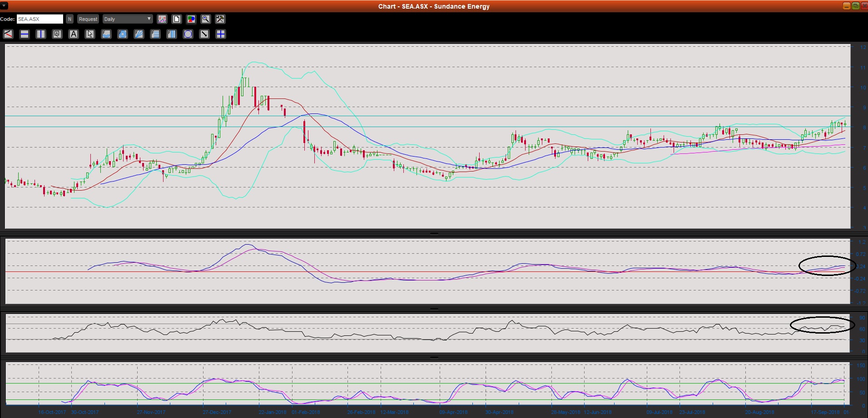Click the SEA.ASX code input field
868x418 pixels.
(x=40, y=19)
